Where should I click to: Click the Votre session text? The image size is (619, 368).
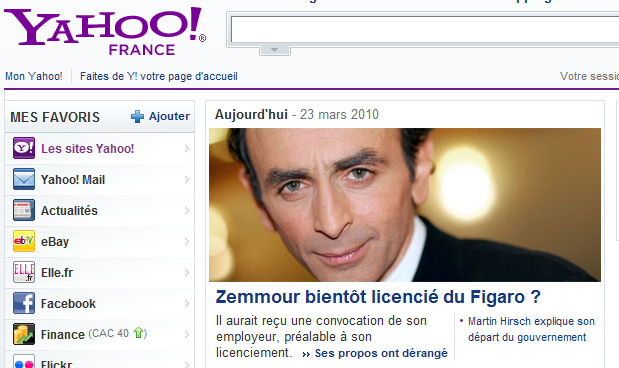click(589, 76)
